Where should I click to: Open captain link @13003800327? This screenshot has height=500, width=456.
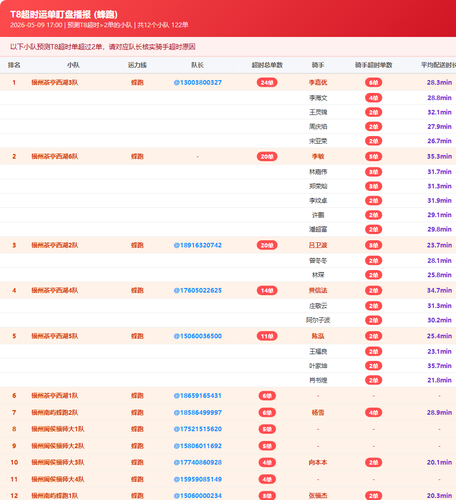[198, 82]
